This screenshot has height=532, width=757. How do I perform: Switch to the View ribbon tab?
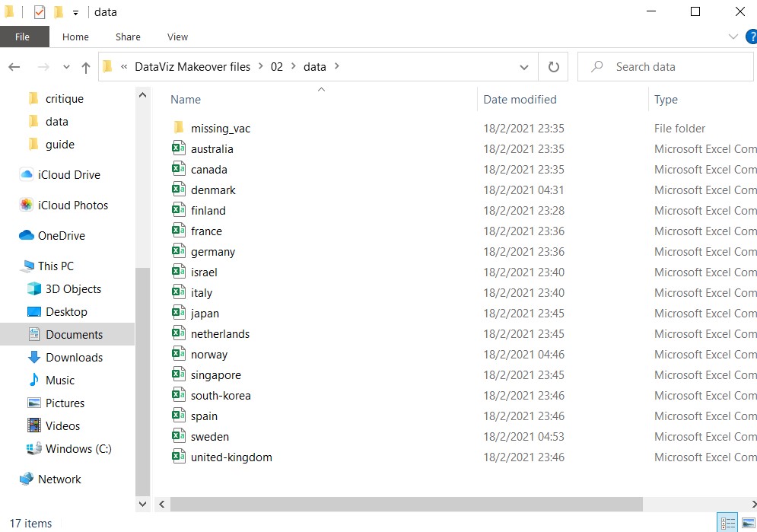(177, 37)
